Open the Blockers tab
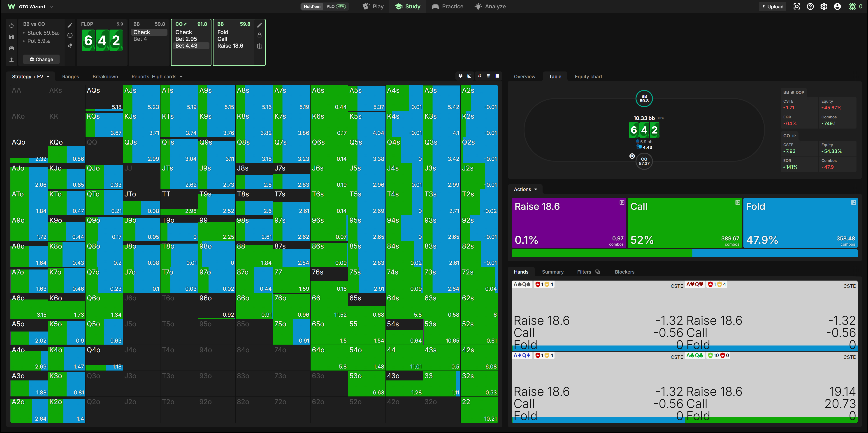Screen dimensions: 868x433 624,272
